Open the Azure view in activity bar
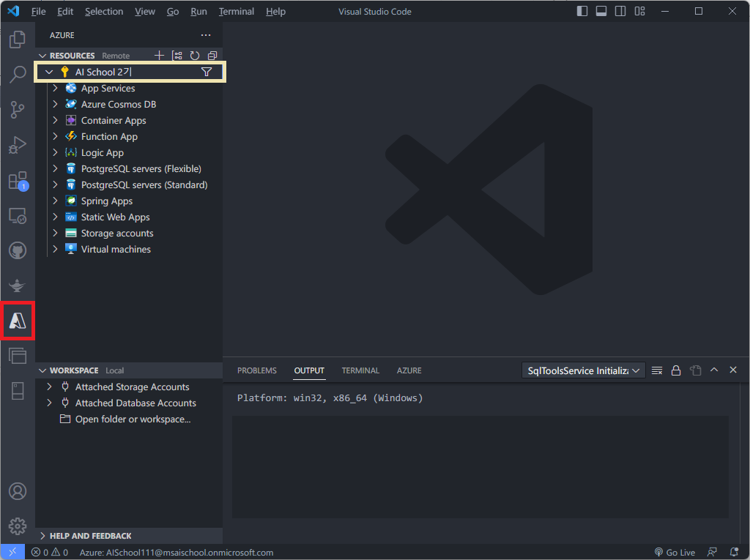The image size is (750, 560). [18, 321]
